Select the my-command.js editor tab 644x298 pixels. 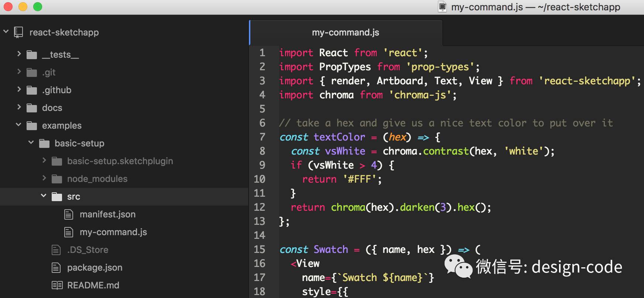click(346, 33)
